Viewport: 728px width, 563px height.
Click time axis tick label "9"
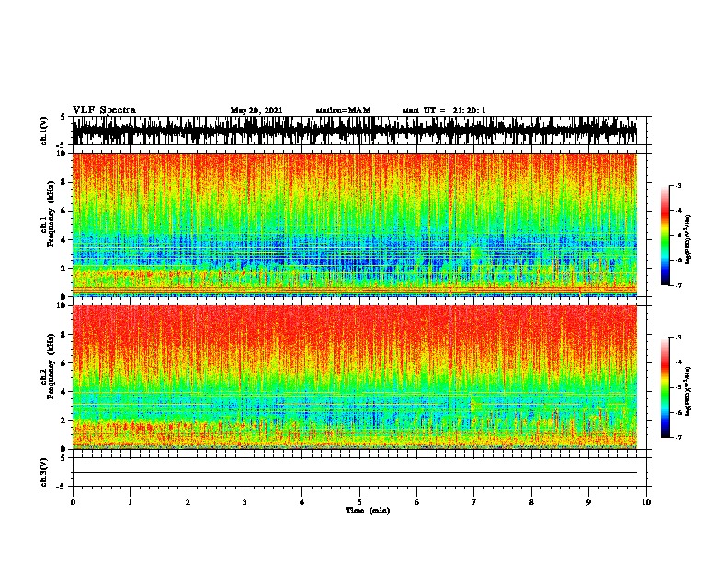(x=588, y=502)
